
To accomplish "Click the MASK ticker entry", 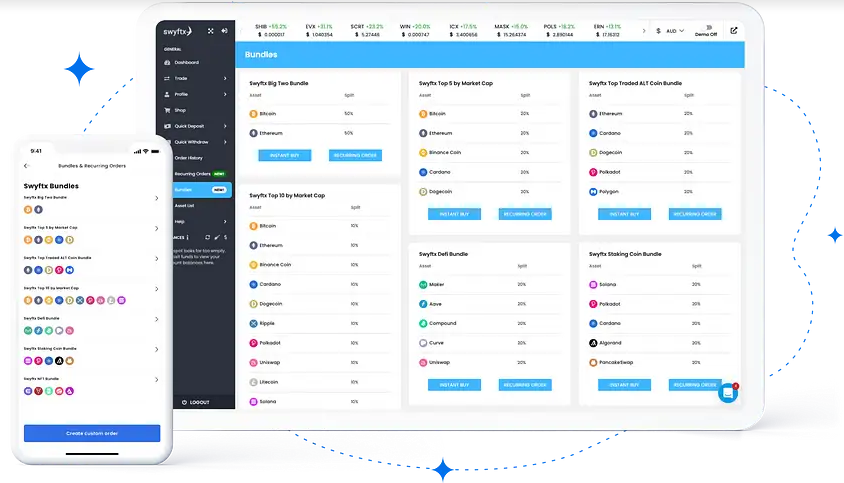I will (x=511, y=30).
